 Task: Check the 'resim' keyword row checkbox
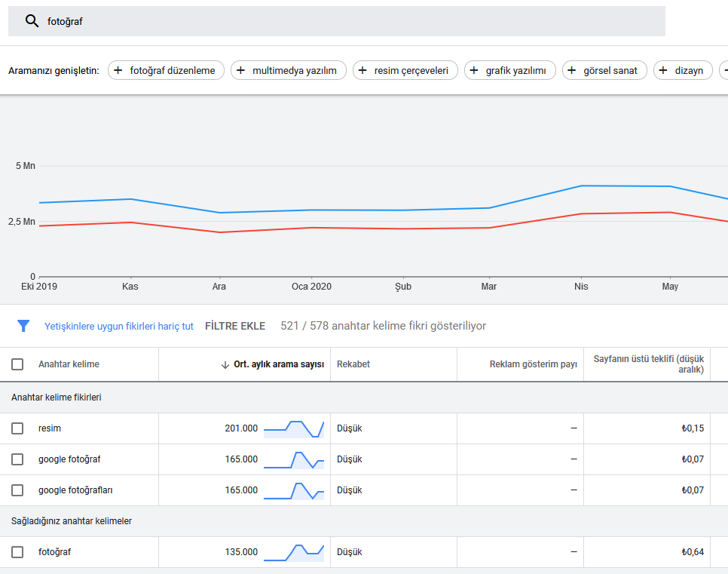17,428
